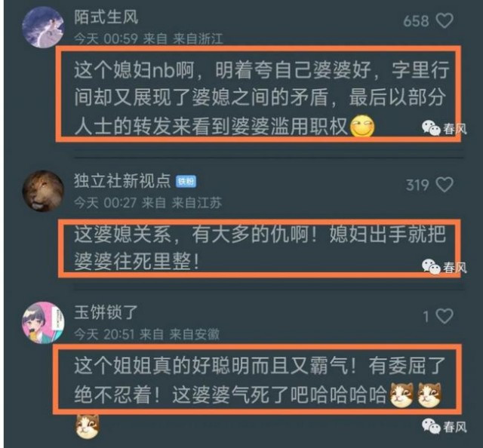The width and height of the screenshot is (483, 448).
Task: Open the sky avatar of 陌式生风
Action: click(43, 27)
